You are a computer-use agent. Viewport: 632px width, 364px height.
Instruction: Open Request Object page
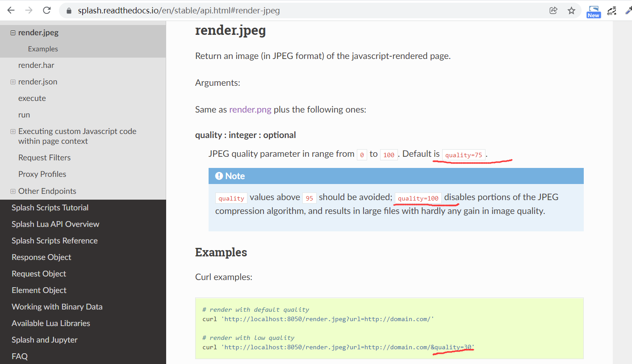[x=39, y=274]
